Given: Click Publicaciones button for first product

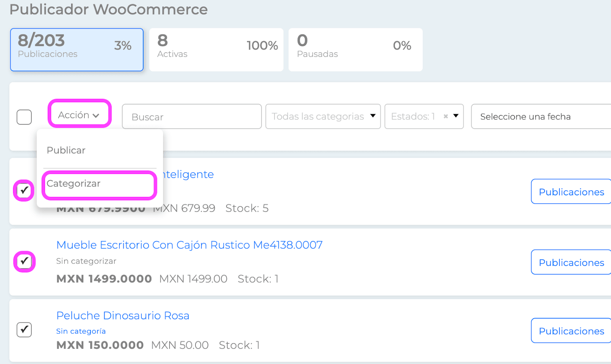Looking at the screenshot, I should [x=571, y=192].
